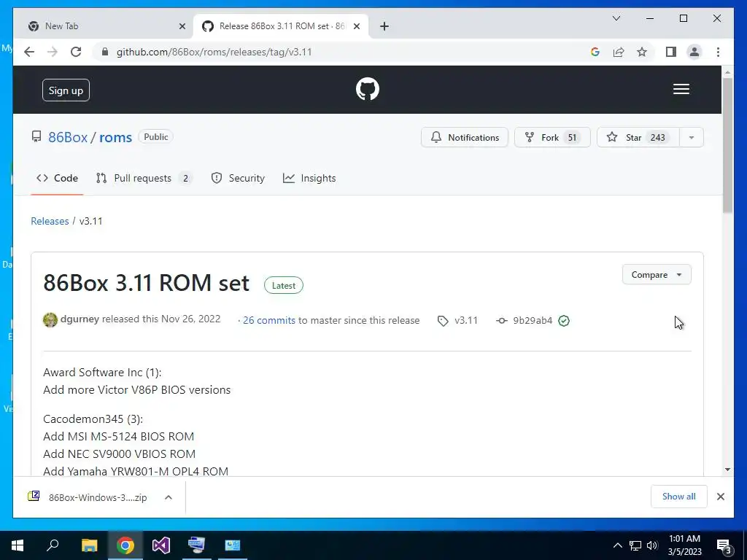The height and width of the screenshot is (560, 747).
Task: Click the Latest release badge
Action: tap(284, 285)
